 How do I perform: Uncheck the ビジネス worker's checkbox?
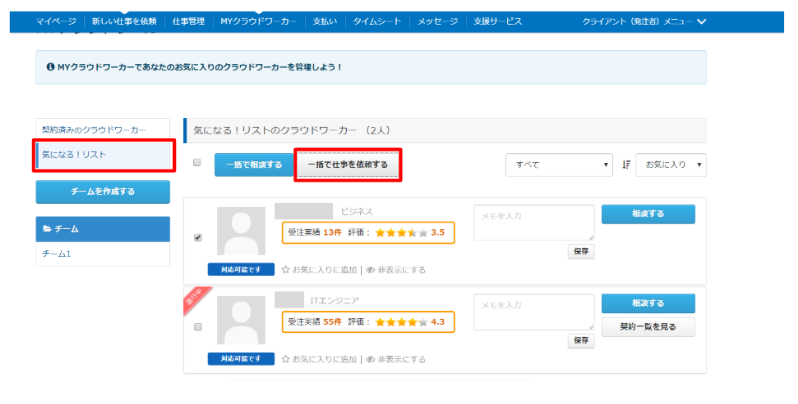pyautogui.click(x=197, y=237)
